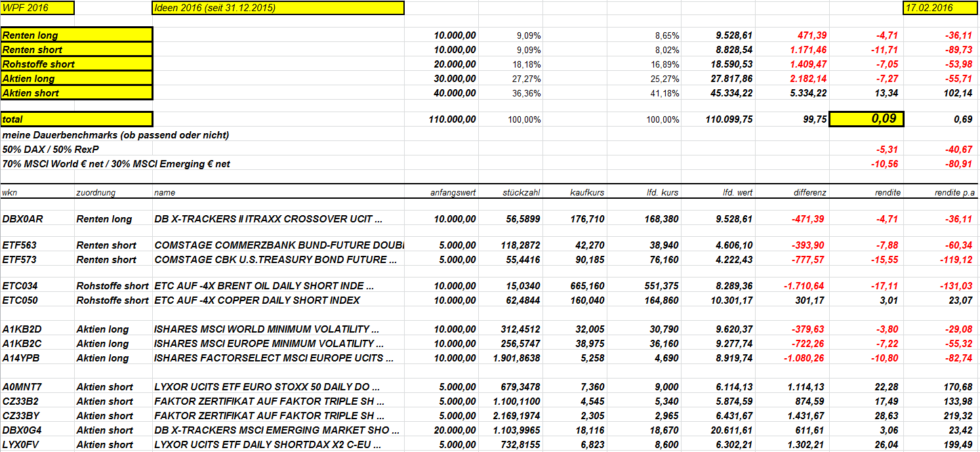Select the yellow 'Renten long' category cell

[x=76, y=35]
